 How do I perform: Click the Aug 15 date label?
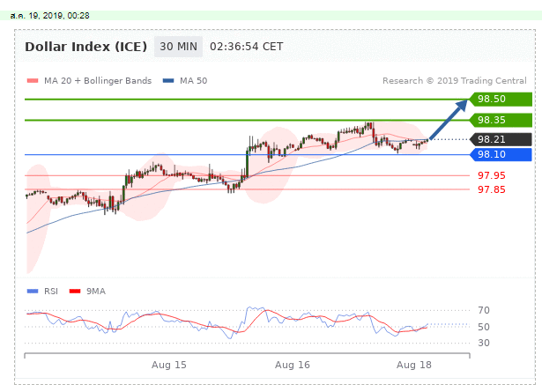(x=169, y=365)
